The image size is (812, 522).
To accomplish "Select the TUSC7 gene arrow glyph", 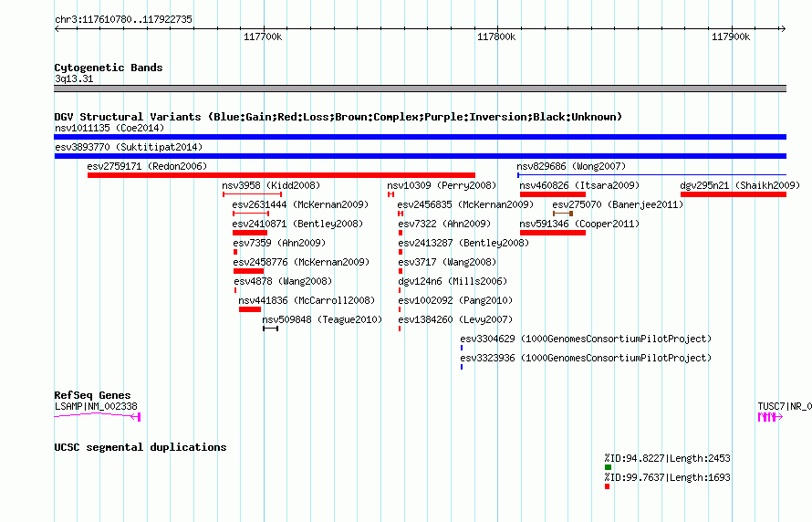I will click(770, 417).
